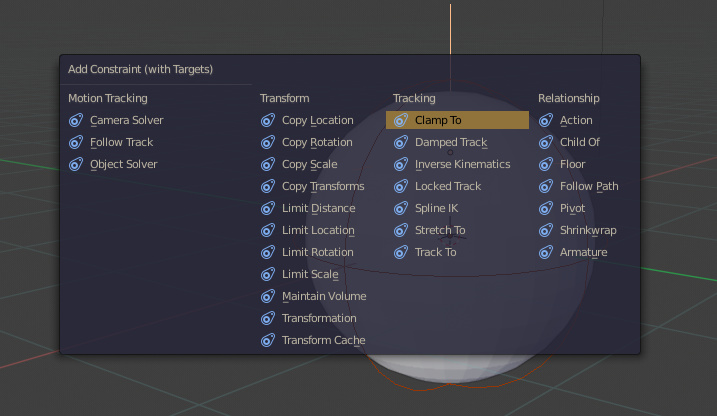Select the Clamp To constraint

coord(457,120)
